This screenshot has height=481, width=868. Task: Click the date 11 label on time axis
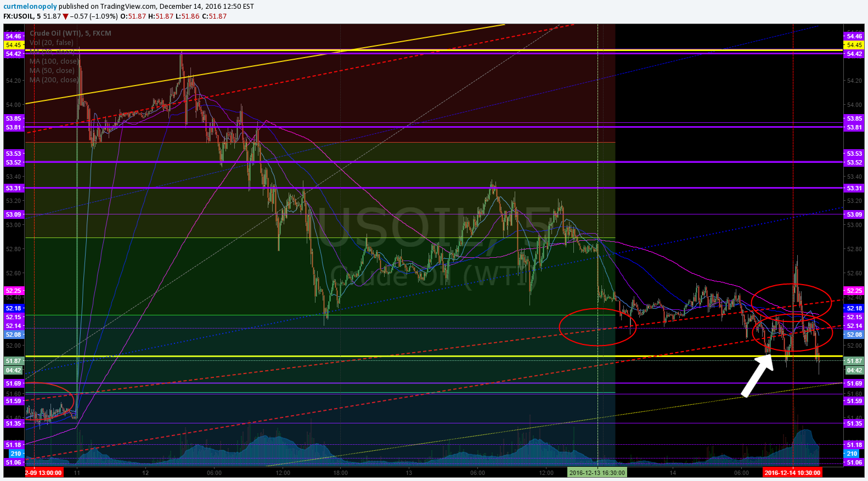pos(77,473)
